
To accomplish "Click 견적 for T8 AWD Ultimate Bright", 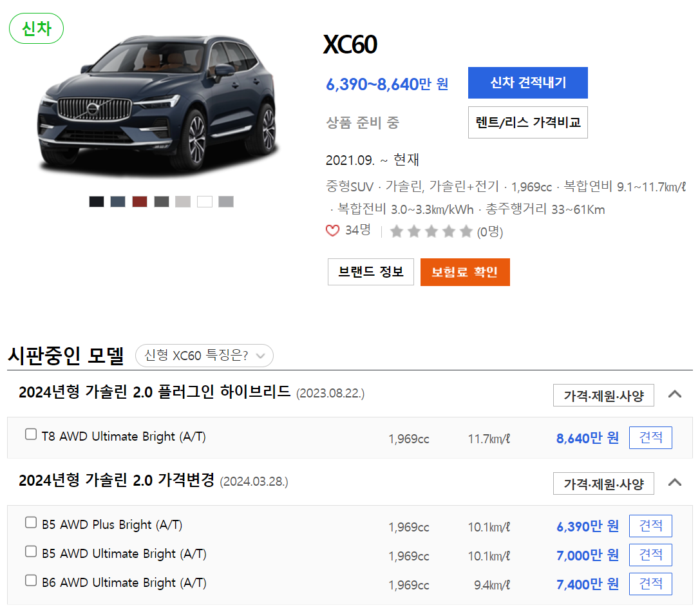I will [650, 438].
